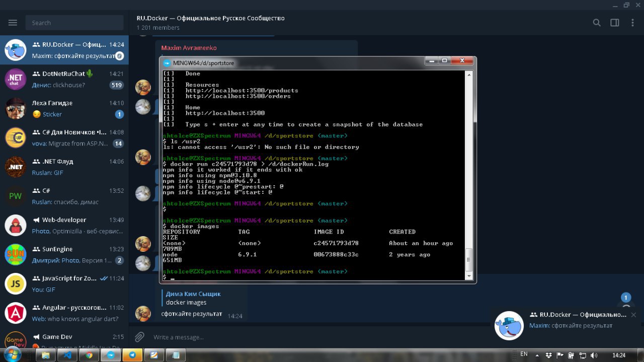The image size is (644, 362).
Task: Select the RU.Docker whale avatar chat
Action: (x=64, y=50)
